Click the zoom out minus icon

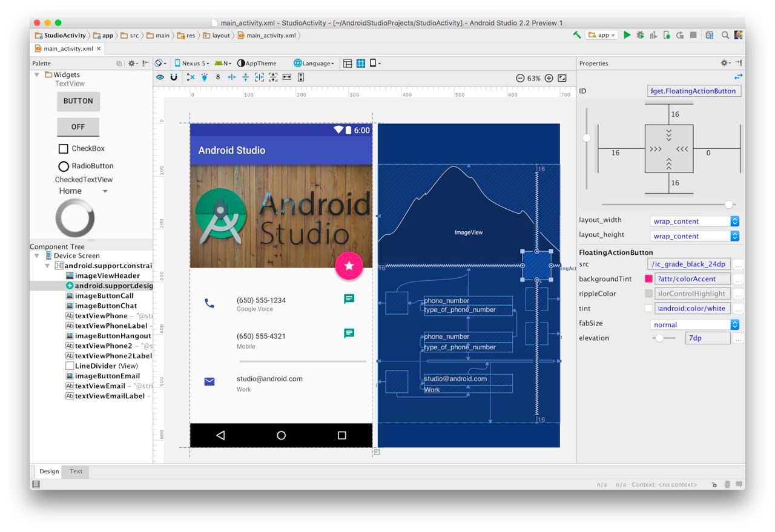[520, 78]
